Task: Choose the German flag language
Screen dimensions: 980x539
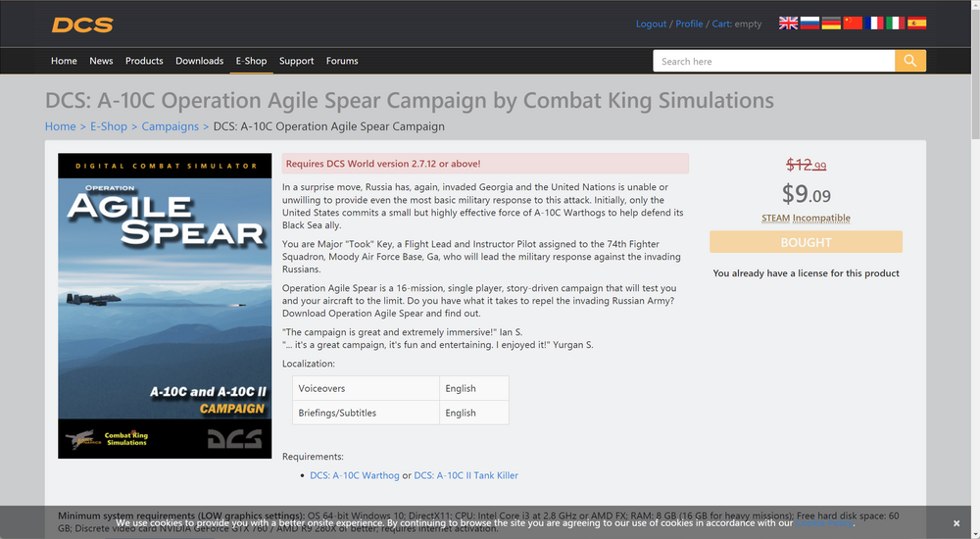Action: click(x=831, y=23)
